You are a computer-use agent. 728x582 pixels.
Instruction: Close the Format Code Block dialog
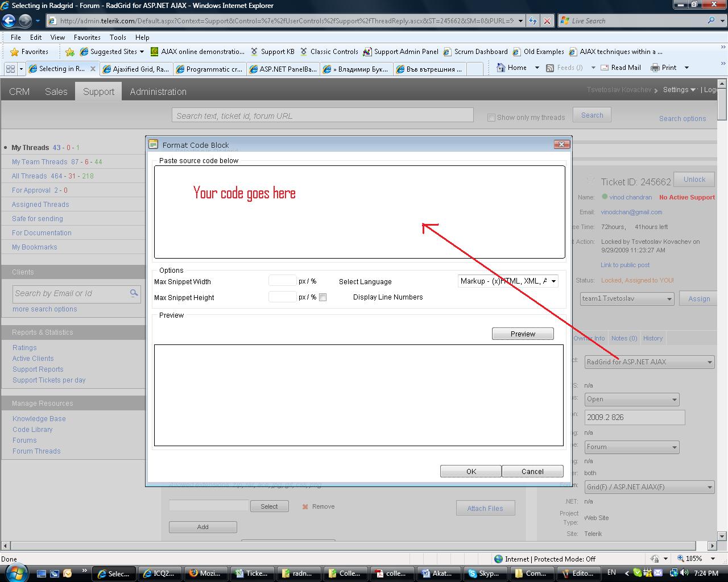click(561, 144)
